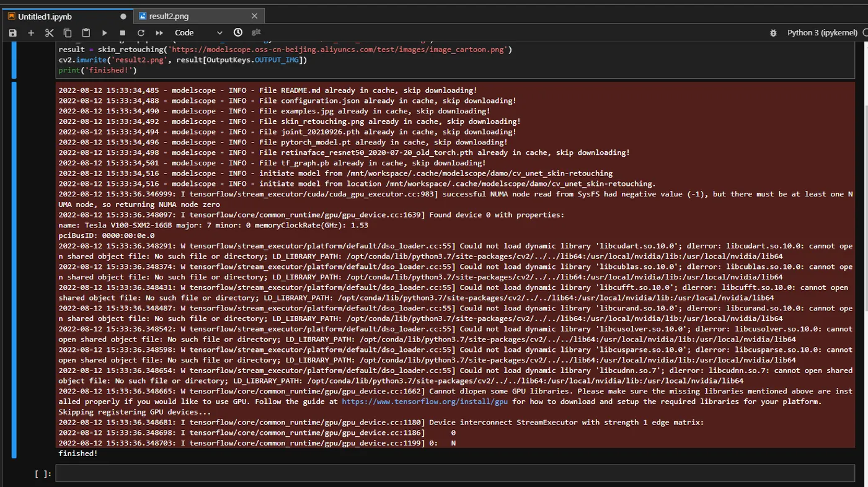Screen dimensions: 868x487
Task: Interrupt the kernel with the stop icon
Action: (x=123, y=33)
